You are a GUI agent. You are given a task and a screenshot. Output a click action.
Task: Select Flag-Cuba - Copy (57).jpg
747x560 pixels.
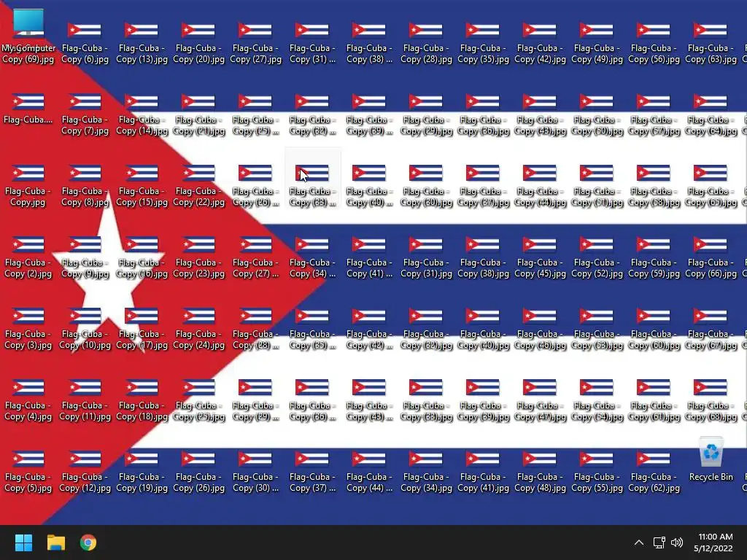(x=654, y=114)
